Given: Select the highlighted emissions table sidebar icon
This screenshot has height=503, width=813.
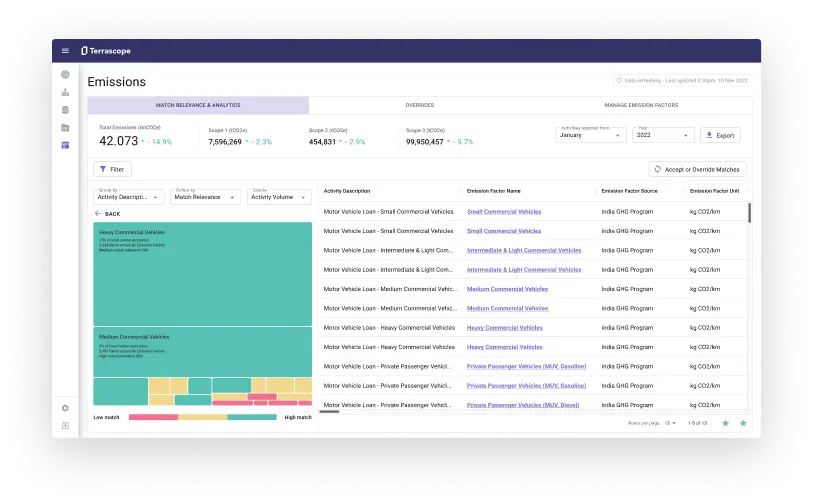Looking at the screenshot, I should click(x=65, y=145).
